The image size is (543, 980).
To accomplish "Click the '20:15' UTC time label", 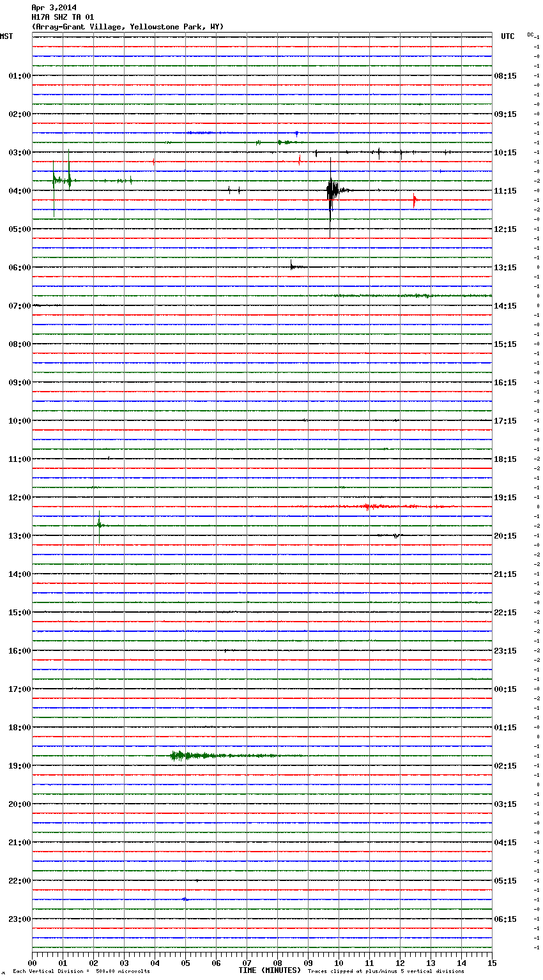I will click(505, 536).
